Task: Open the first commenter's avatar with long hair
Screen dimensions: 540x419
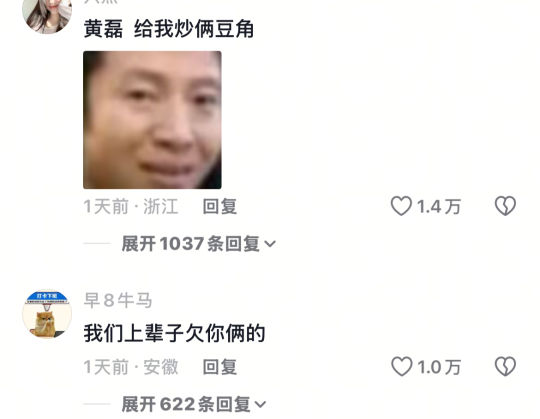Action: [x=47, y=14]
